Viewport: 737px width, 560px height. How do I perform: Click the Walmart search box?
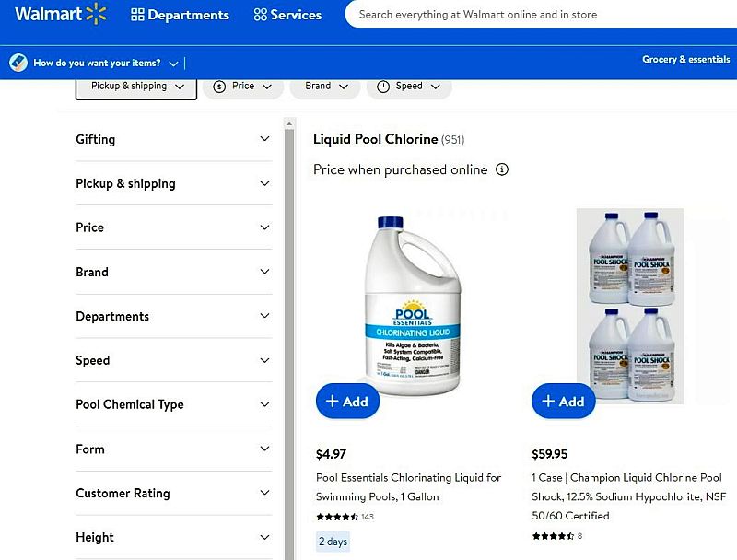tap(541, 15)
